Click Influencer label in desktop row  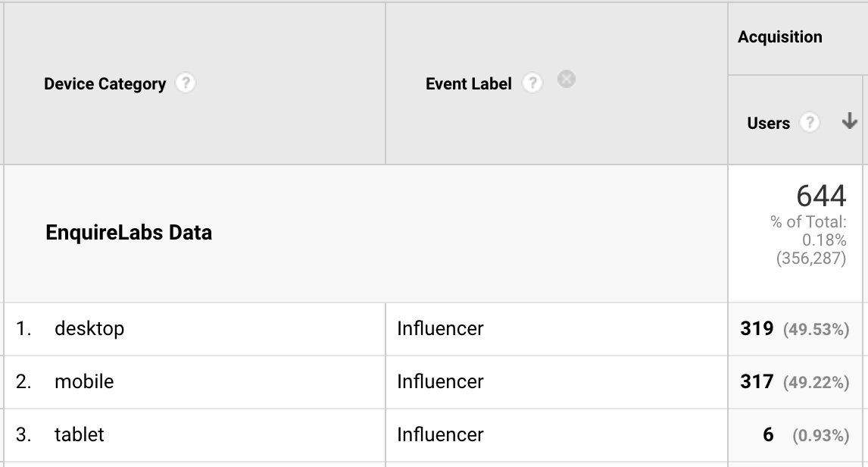pyautogui.click(x=440, y=329)
